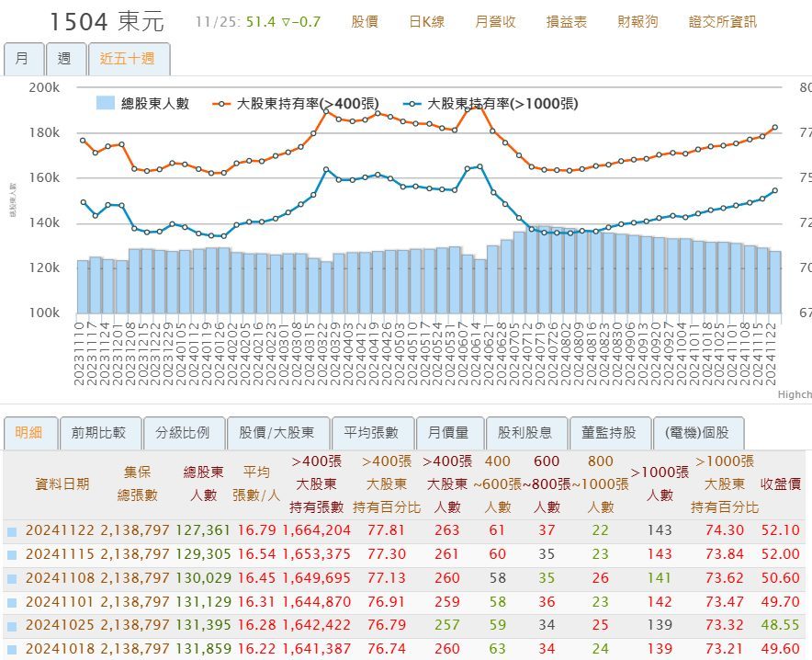Open the 月營收 link
This screenshot has width=812, height=660.
coord(495,22)
